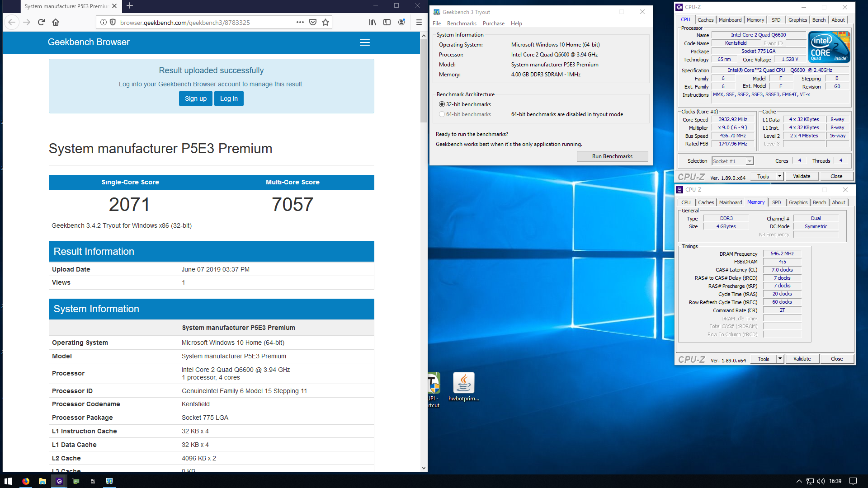The height and width of the screenshot is (488, 868).
Task: Open Windows notification center
Action: pos(853,481)
